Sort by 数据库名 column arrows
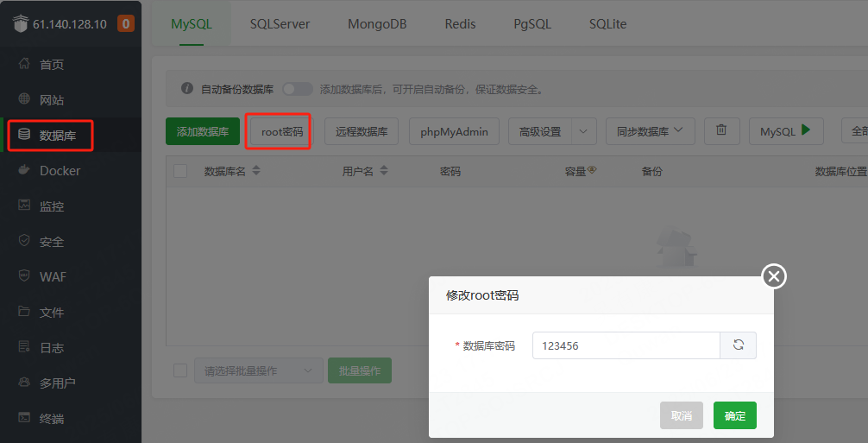868x443 pixels. [255, 171]
